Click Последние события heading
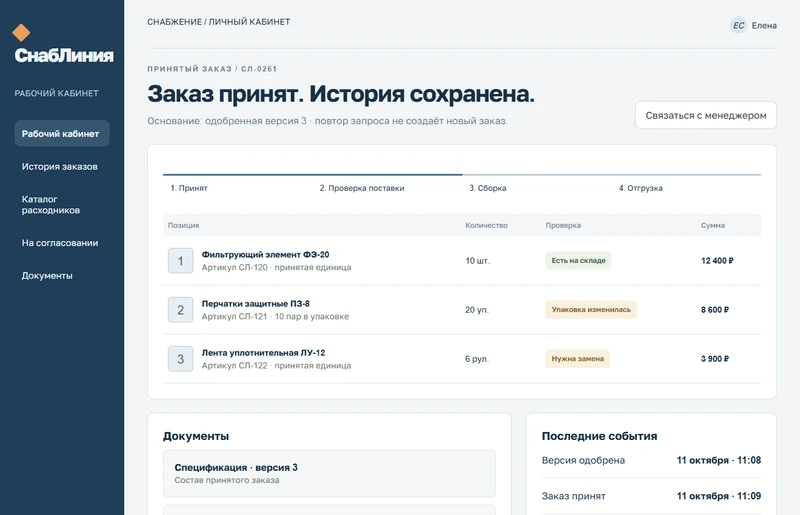 (599, 436)
